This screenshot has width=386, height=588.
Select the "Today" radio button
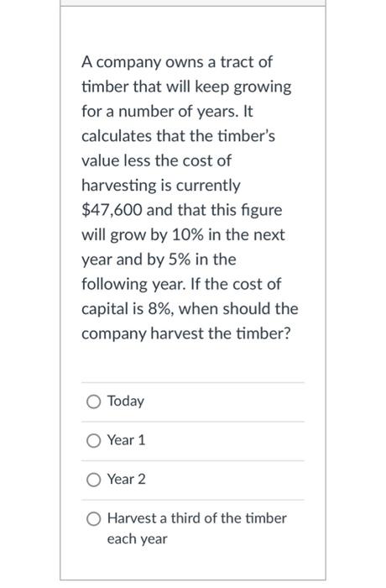tap(93, 402)
